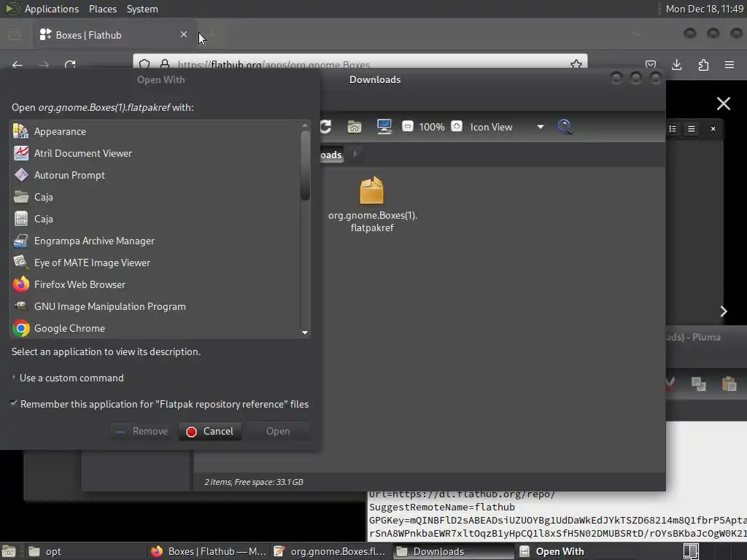Click Pluma copy toolbar icon
The height and width of the screenshot is (560, 747).
pyautogui.click(x=699, y=384)
